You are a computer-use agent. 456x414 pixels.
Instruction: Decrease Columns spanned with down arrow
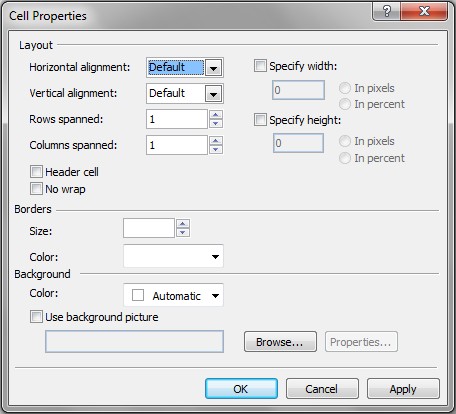pyautogui.click(x=216, y=149)
